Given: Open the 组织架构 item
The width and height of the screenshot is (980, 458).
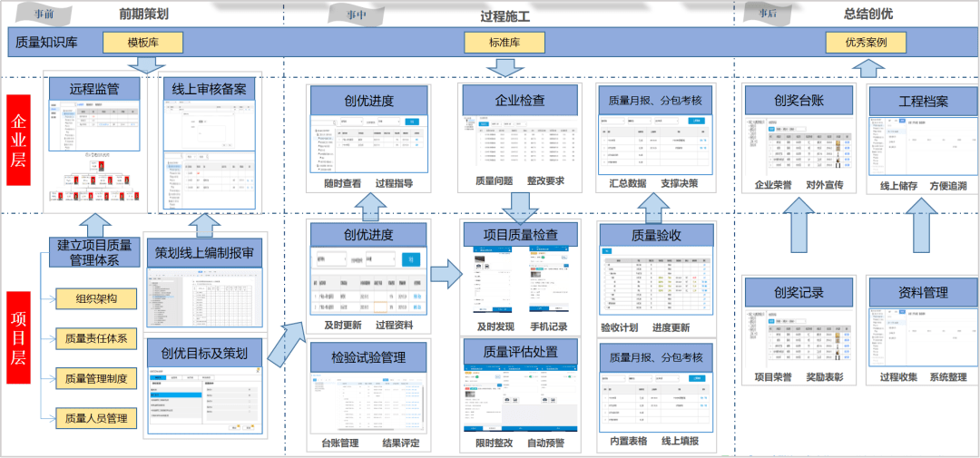Looking at the screenshot, I should point(97,298).
